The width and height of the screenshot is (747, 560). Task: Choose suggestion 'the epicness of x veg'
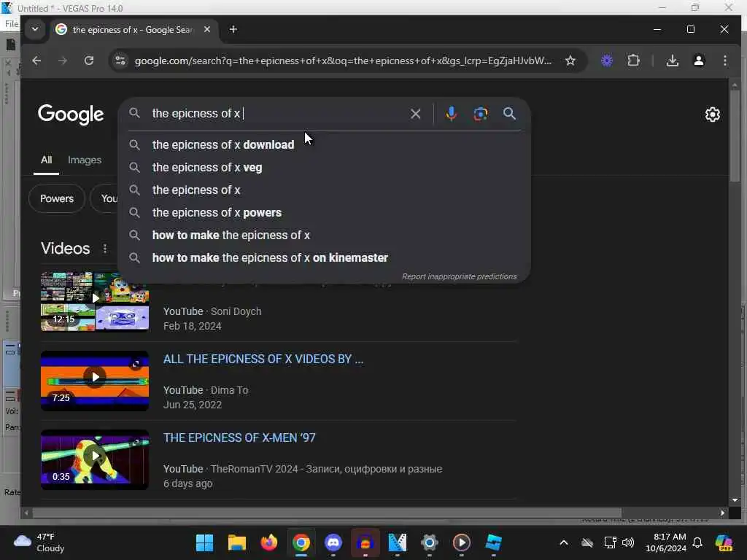(x=324, y=168)
